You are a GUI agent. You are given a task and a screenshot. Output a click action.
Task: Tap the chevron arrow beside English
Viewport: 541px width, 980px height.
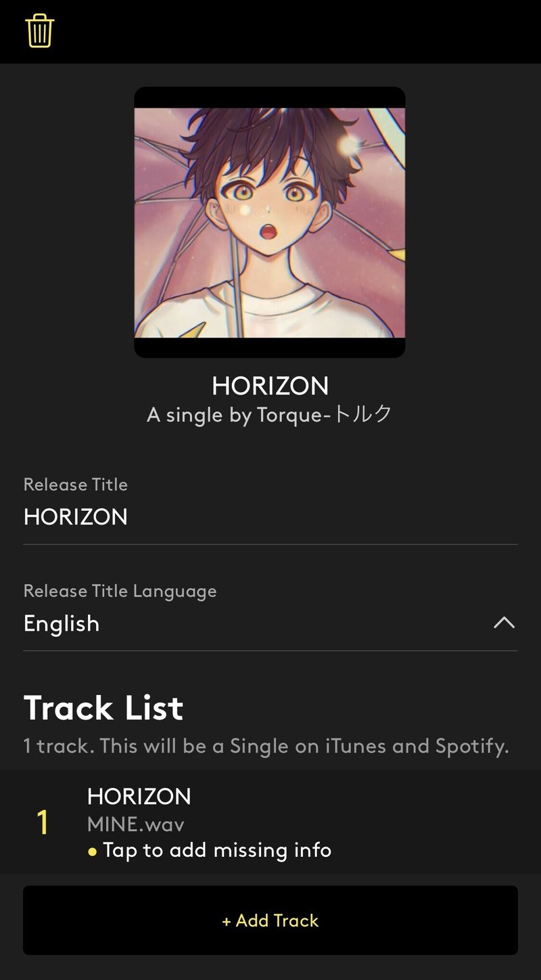[x=504, y=623]
